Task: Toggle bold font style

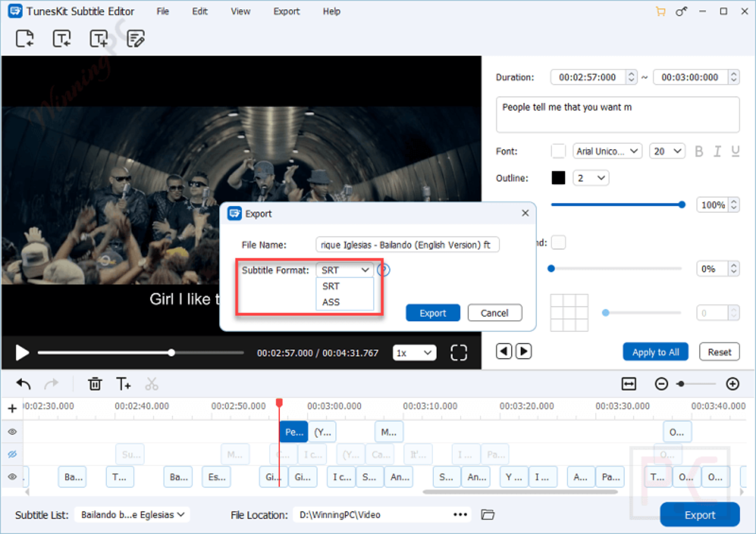Action: pos(699,151)
